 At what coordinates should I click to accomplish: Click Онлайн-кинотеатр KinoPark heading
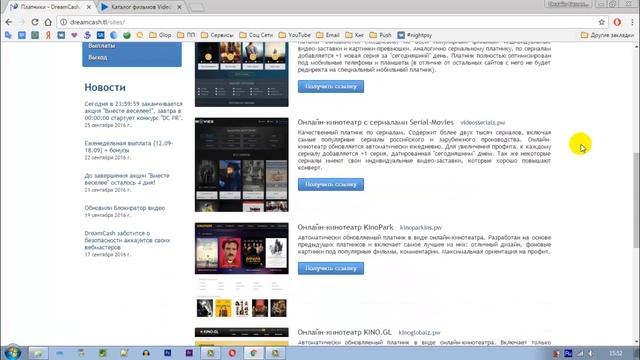345,227
